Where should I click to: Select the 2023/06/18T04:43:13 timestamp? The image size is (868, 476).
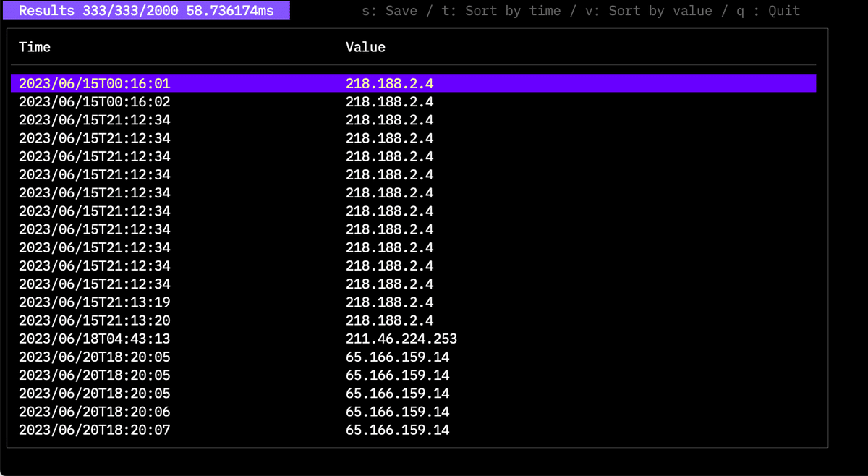[95, 339]
